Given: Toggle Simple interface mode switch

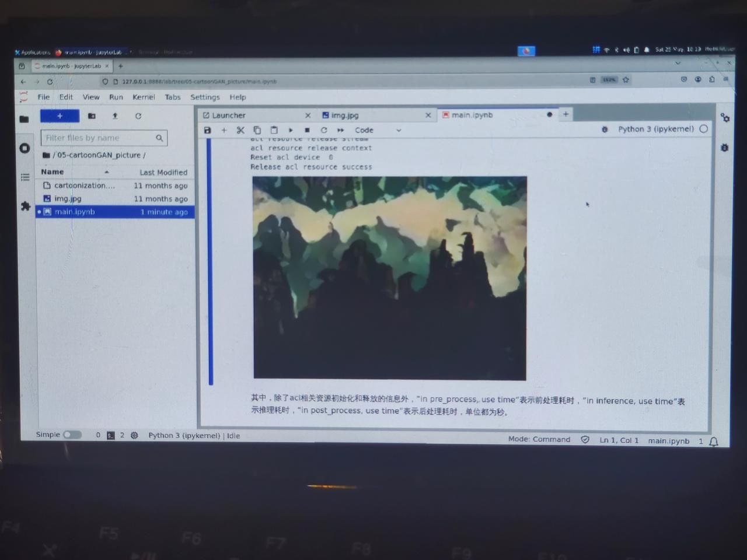Looking at the screenshot, I should click(72, 435).
